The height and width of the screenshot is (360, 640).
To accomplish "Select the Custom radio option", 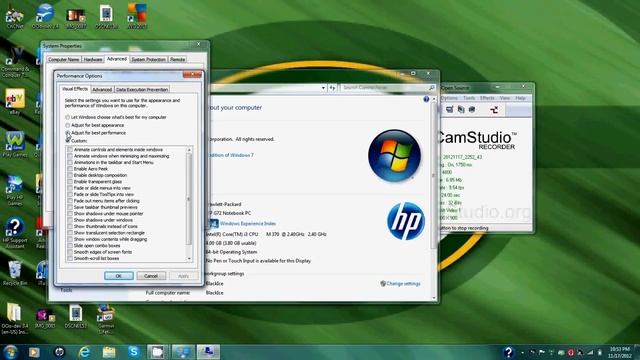I will coord(67,140).
